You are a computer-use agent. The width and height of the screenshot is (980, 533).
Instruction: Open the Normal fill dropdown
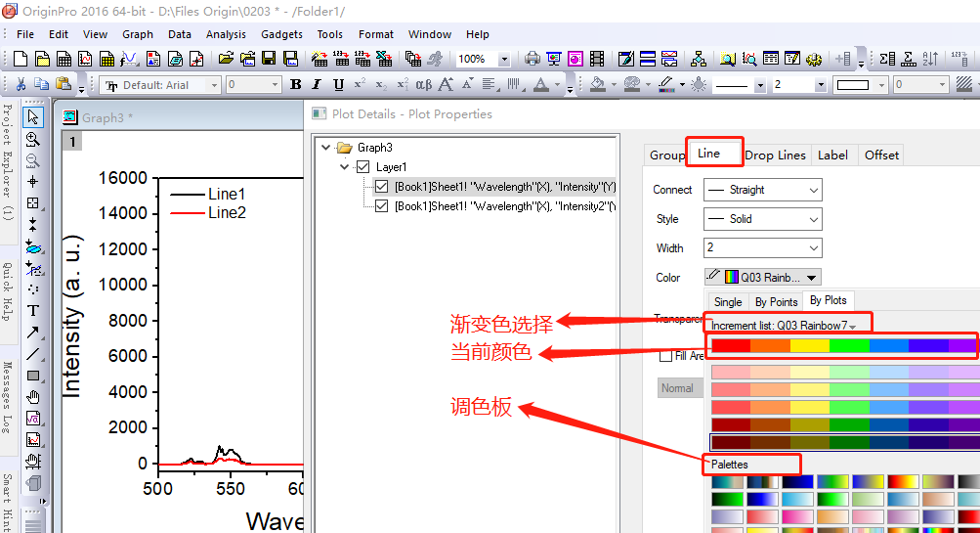(679, 388)
